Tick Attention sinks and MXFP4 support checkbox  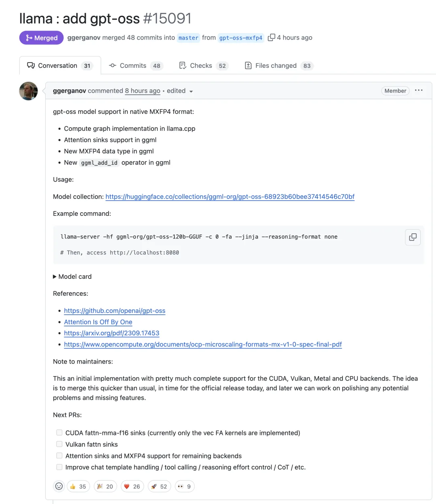(x=59, y=456)
